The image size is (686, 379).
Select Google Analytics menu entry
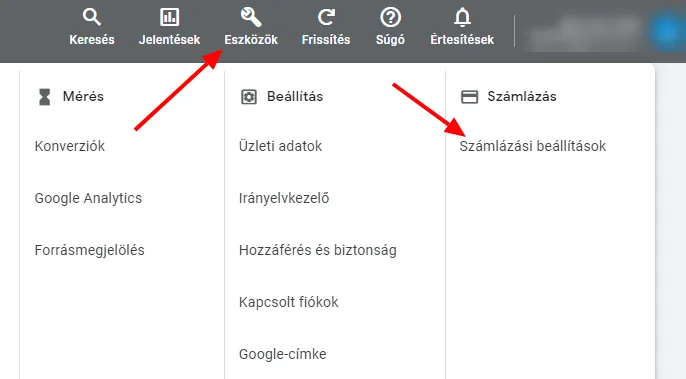(88, 198)
